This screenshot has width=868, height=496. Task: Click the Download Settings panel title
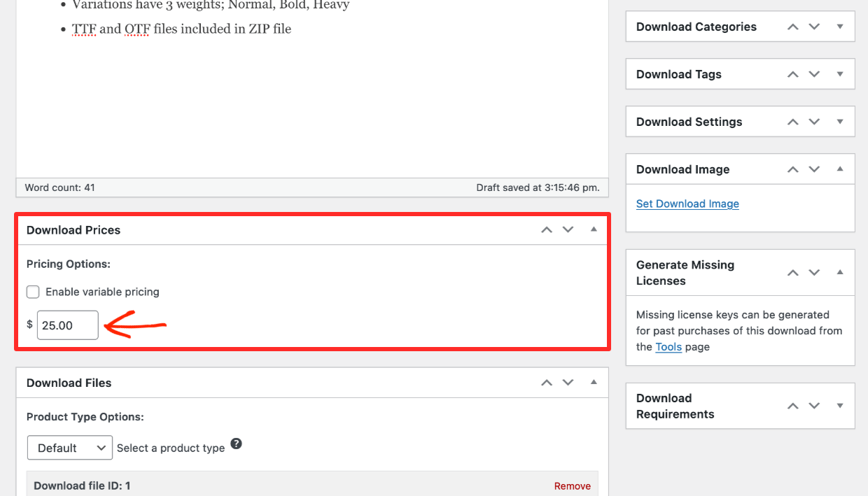[689, 122]
